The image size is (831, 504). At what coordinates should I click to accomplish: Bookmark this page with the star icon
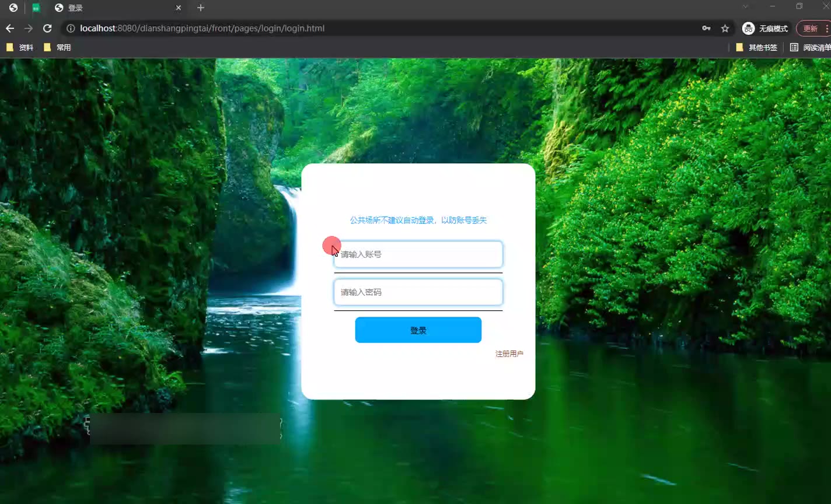point(725,29)
